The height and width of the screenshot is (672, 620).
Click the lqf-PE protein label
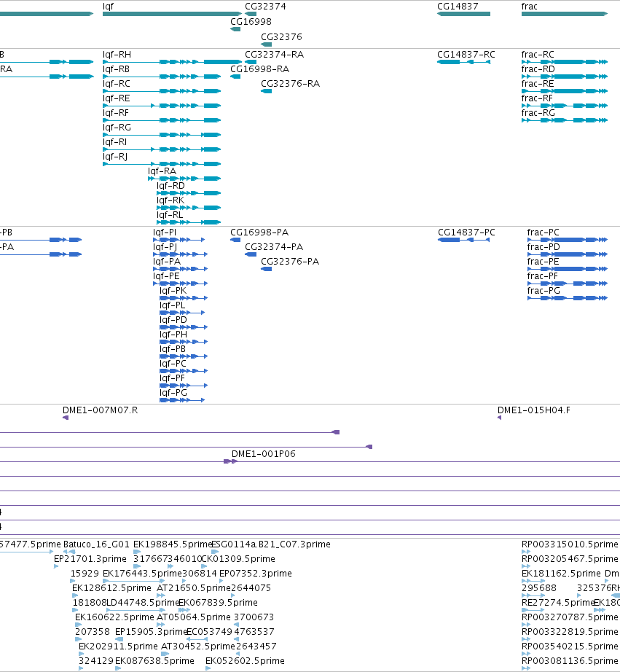point(166,276)
